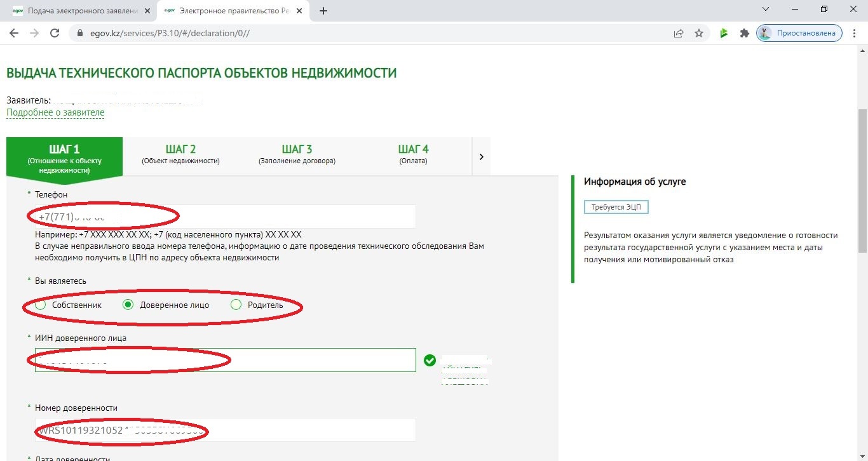This screenshot has height=461, width=868.
Task: Click the ИИН доверенного лица field
Action: [226, 360]
